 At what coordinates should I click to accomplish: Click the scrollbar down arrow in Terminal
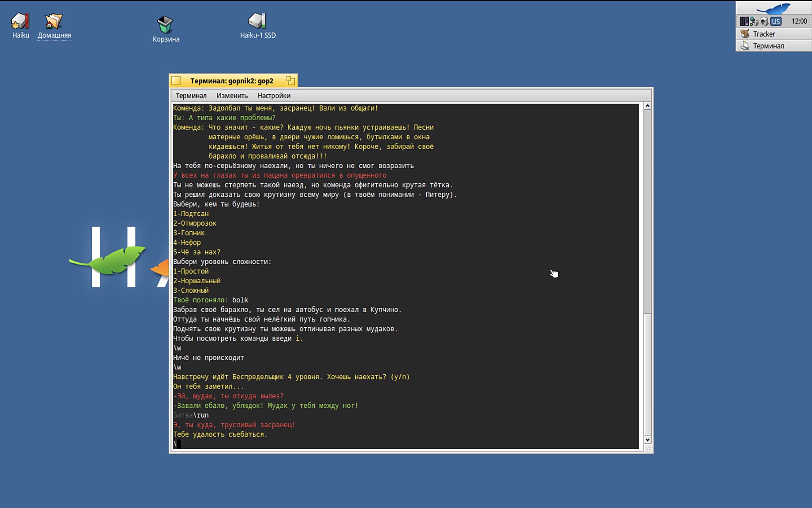pos(647,440)
